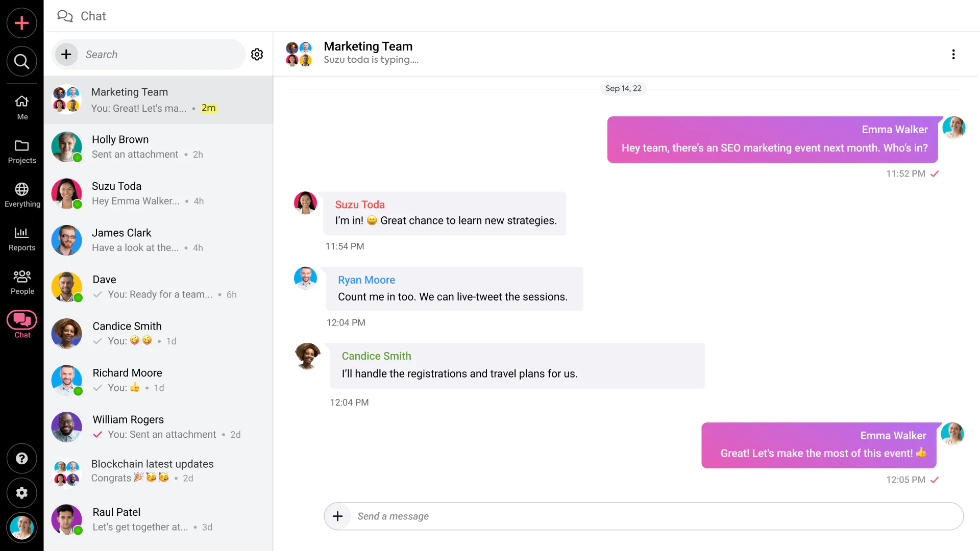Open Holly Brown conversation
The height and width of the screenshot is (551, 980).
point(158,147)
